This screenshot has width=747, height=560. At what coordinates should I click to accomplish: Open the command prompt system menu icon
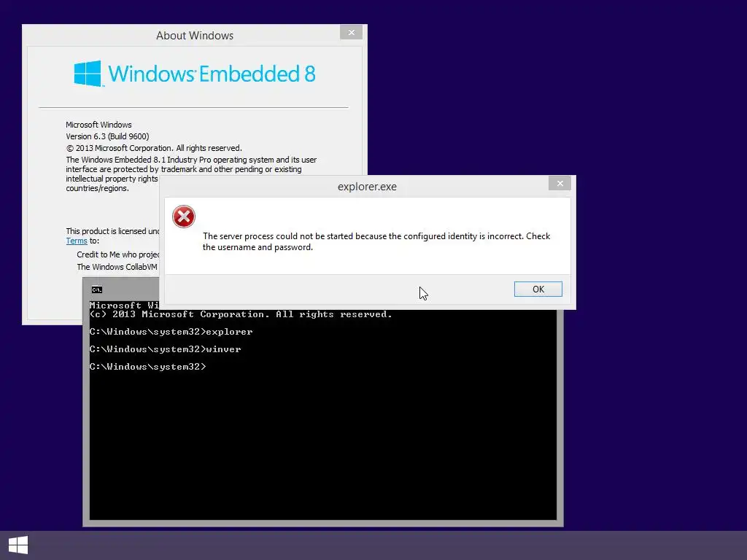pos(97,289)
